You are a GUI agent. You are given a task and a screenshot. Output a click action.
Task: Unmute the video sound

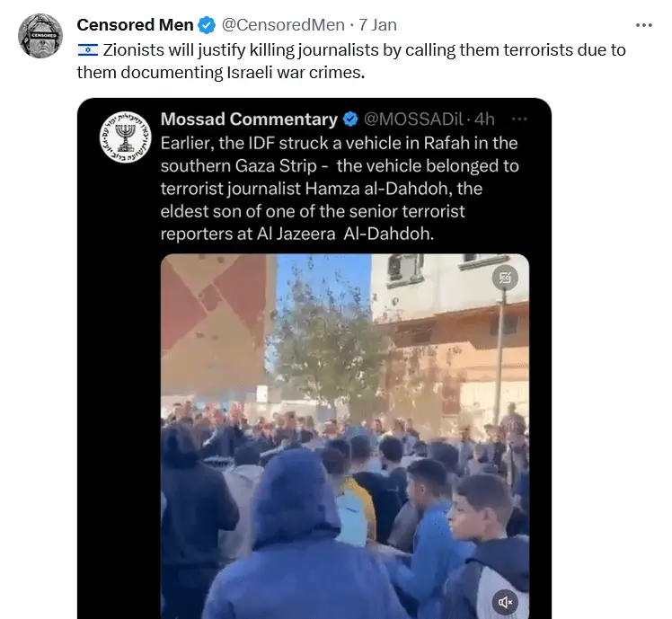[505, 602]
